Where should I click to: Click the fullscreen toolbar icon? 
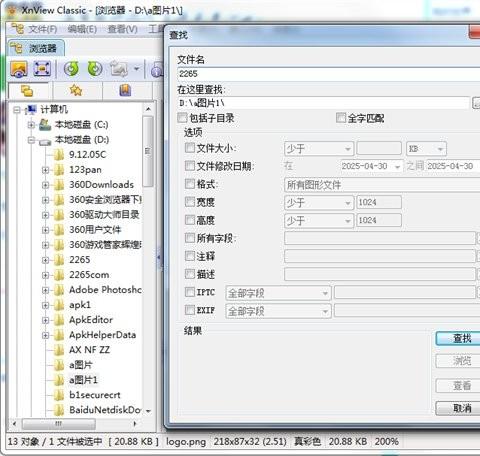pyautogui.click(x=42, y=69)
